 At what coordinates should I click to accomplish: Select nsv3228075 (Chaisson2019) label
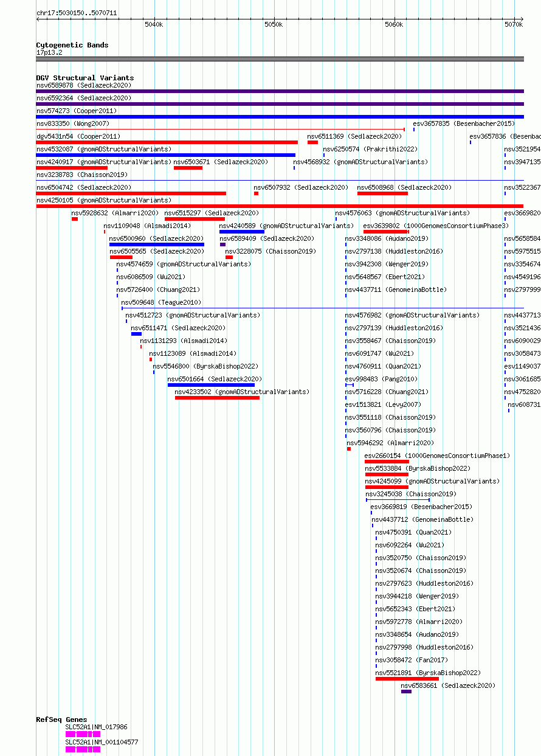point(270,251)
